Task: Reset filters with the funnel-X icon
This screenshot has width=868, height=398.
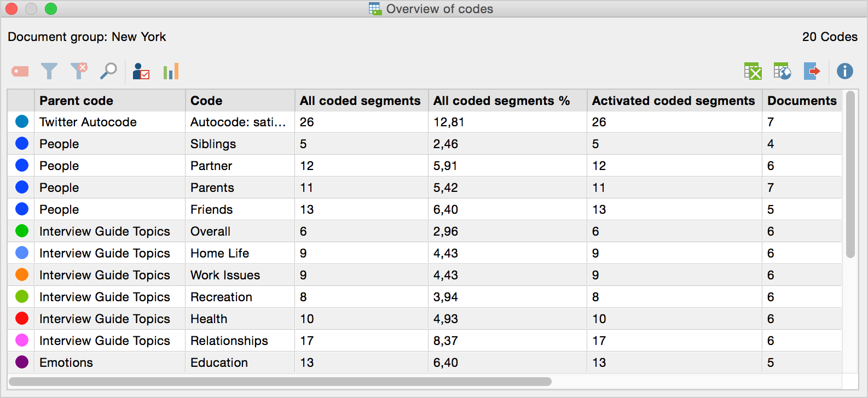Action: (79, 71)
